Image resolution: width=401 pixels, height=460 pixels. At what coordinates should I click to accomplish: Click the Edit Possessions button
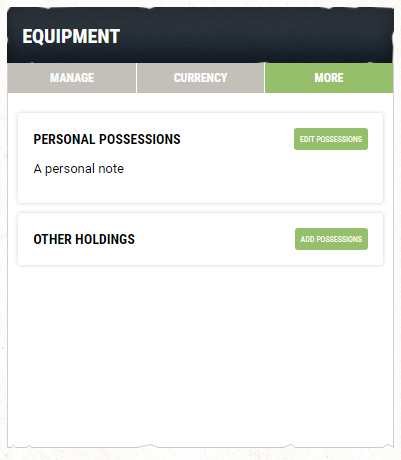[331, 139]
